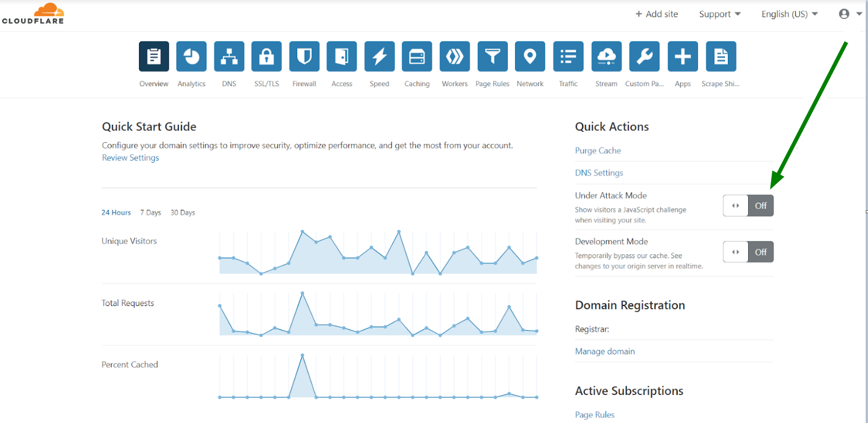Open the Workers icon

click(455, 57)
